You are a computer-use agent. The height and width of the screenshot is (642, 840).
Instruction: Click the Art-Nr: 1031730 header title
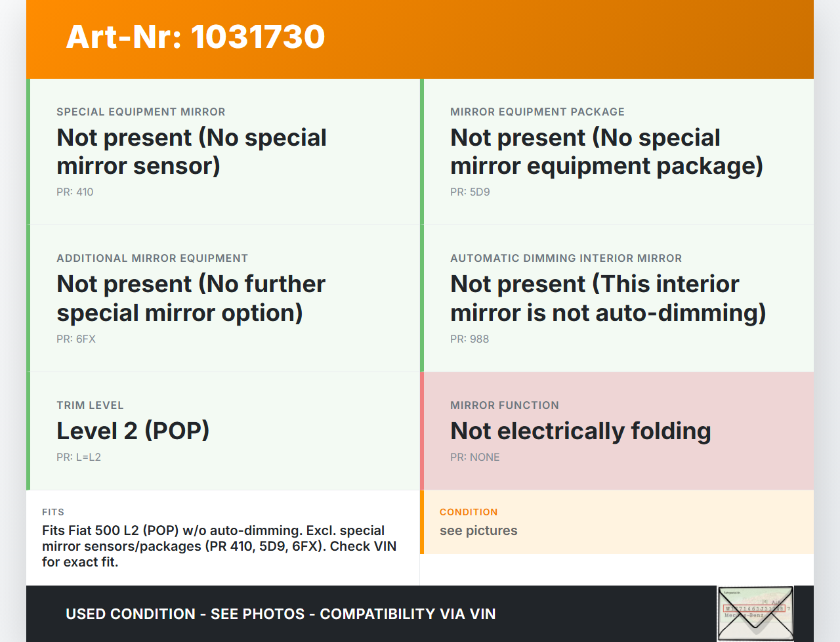pos(196,37)
